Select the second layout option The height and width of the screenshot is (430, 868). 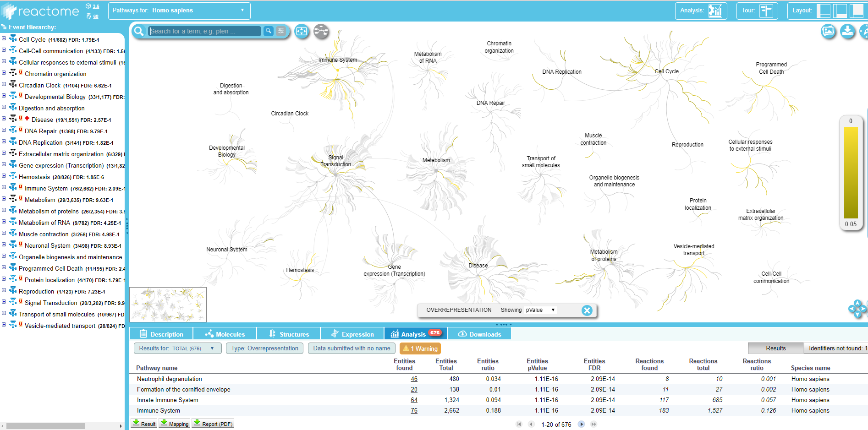coord(840,11)
